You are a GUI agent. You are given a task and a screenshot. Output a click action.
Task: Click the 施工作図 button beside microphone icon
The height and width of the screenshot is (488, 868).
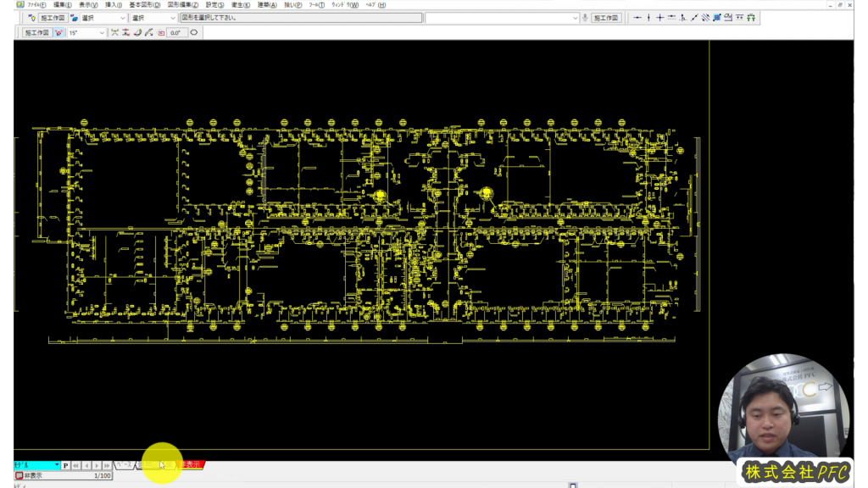(x=606, y=18)
